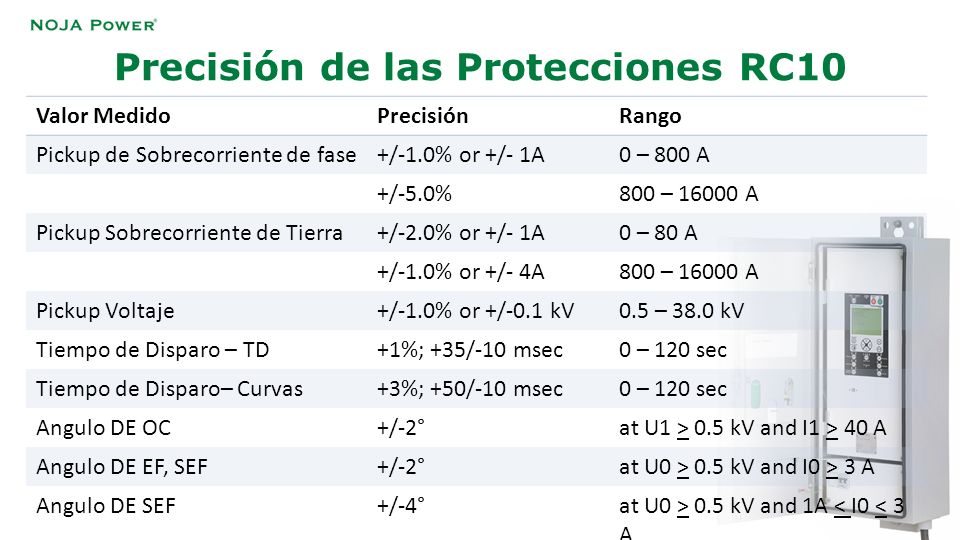Select the Pickup Voltaje row label
This screenshot has width=960, height=540.
tap(105, 311)
